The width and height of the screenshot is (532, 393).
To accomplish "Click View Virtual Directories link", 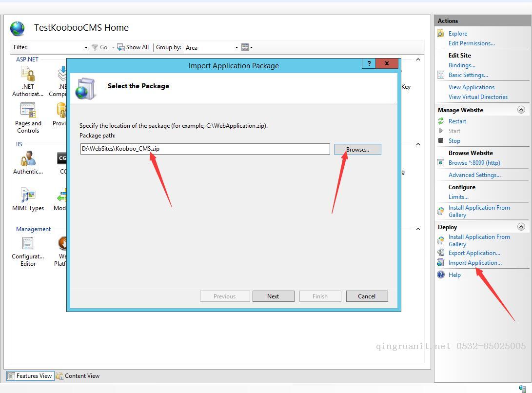I will [478, 97].
